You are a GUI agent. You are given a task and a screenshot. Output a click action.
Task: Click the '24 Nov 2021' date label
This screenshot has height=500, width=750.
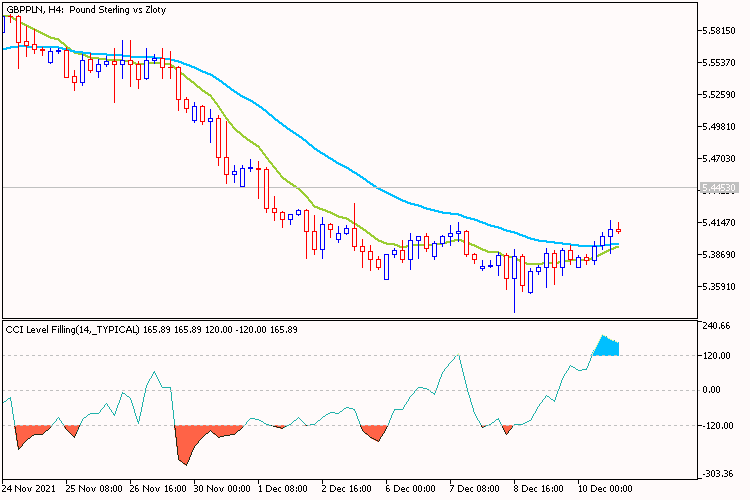[x=29, y=489]
